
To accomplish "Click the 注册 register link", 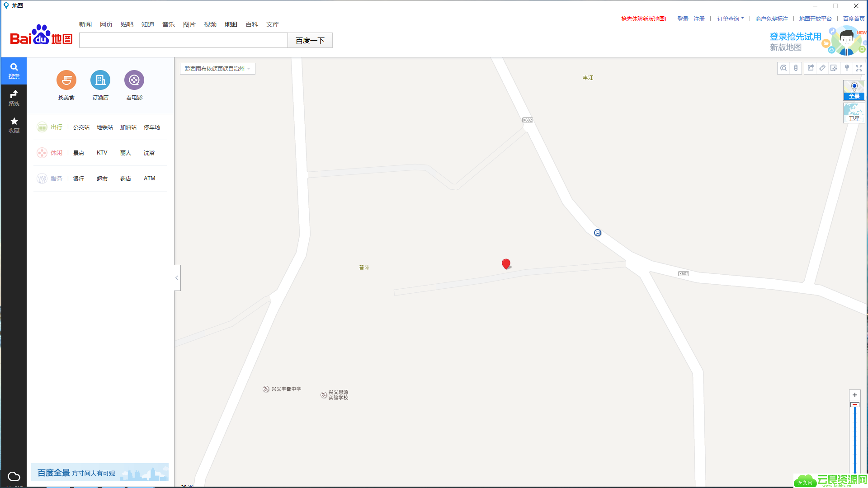I will (x=699, y=19).
